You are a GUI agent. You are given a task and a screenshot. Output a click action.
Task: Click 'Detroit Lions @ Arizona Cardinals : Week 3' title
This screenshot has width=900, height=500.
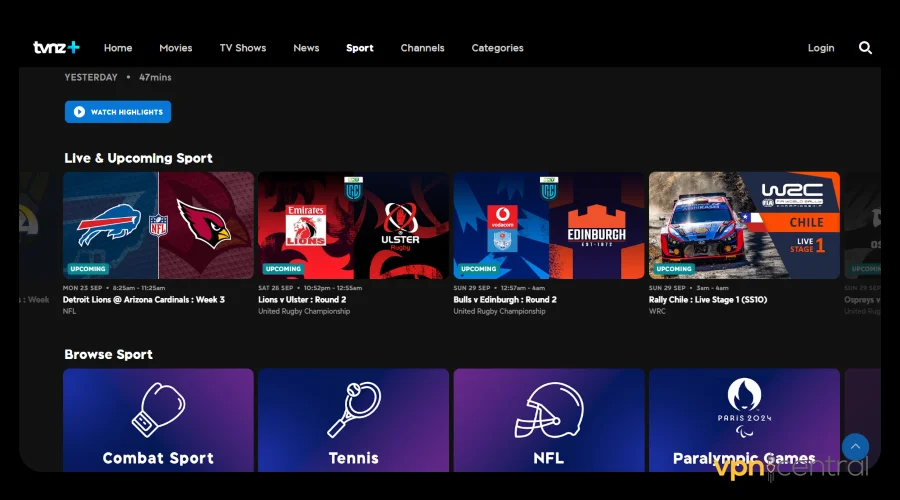pos(143,300)
